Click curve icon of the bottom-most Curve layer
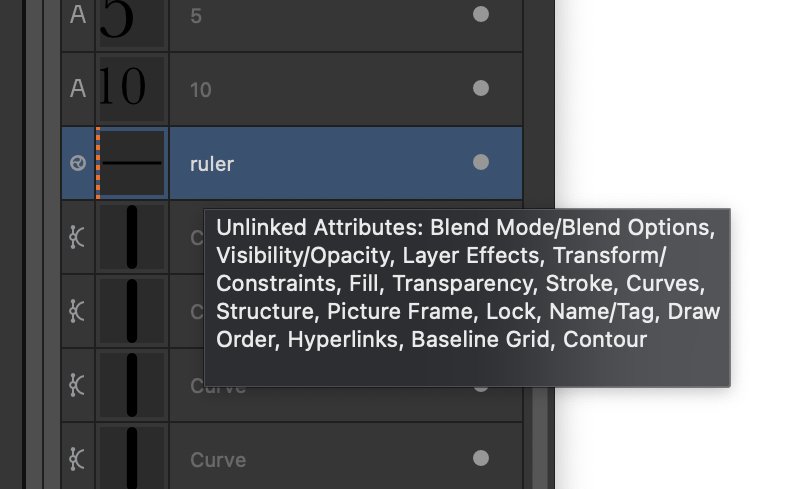This screenshot has height=489, width=789. [77, 459]
